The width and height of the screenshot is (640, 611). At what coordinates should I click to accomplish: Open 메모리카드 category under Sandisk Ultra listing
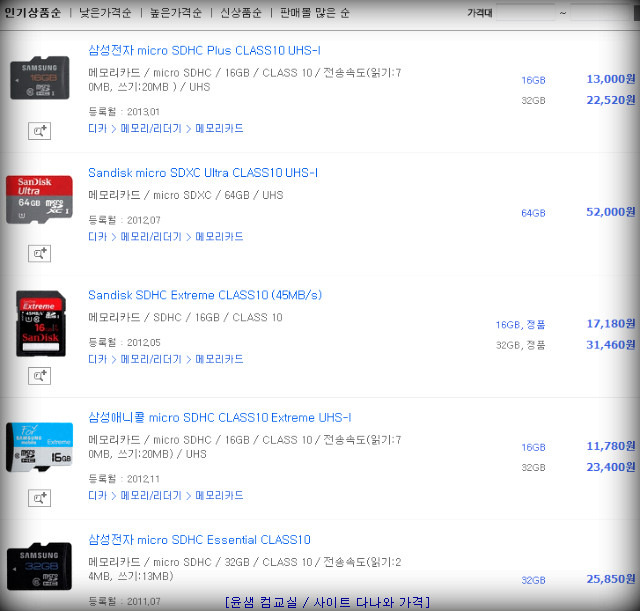pos(219,237)
